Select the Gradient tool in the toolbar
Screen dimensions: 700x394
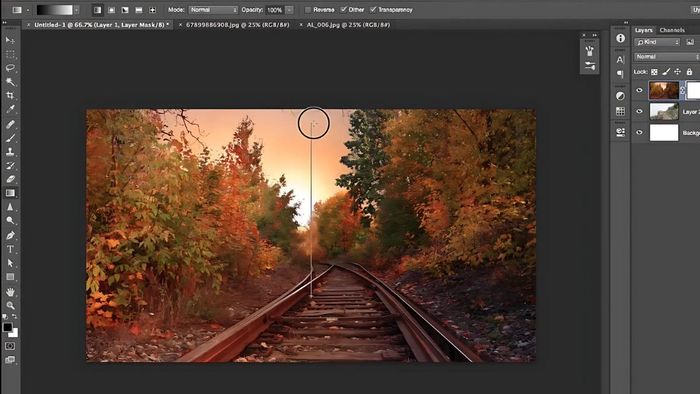[10, 193]
